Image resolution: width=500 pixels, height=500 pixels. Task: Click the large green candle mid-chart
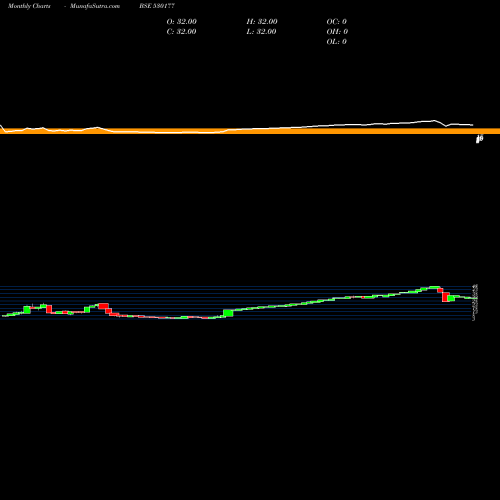tap(228, 313)
